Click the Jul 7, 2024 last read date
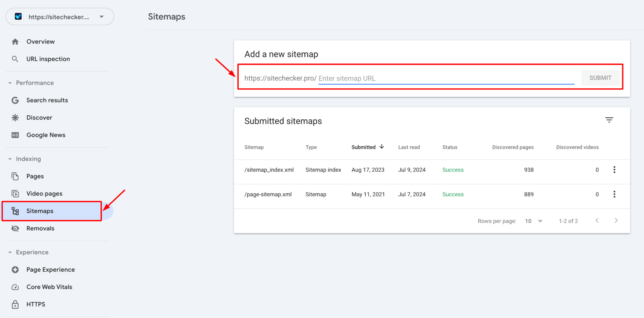 412,194
